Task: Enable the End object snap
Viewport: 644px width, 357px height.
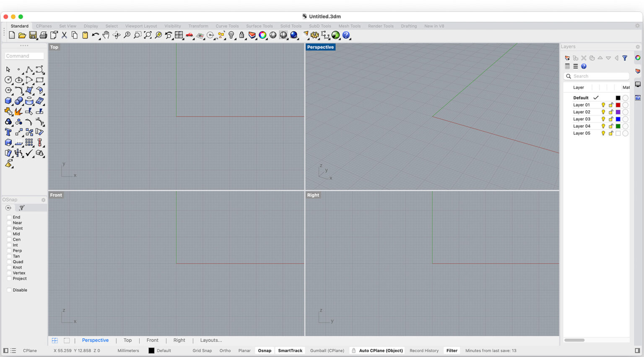Action: 9,217
